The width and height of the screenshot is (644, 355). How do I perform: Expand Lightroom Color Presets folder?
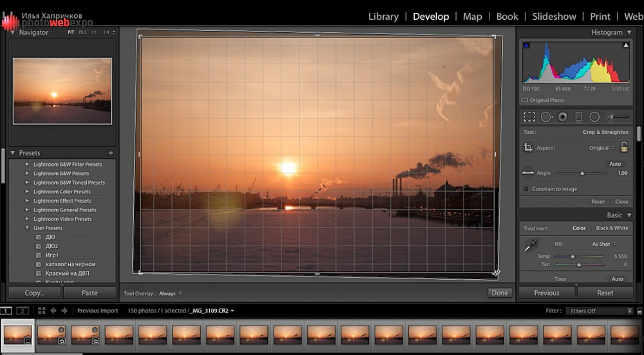[27, 192]
